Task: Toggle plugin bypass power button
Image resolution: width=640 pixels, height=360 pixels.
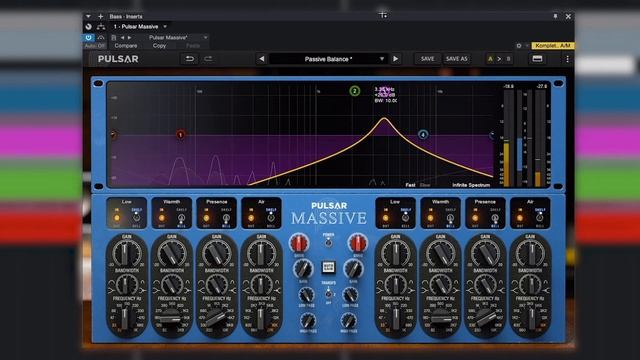Action: 89,38
